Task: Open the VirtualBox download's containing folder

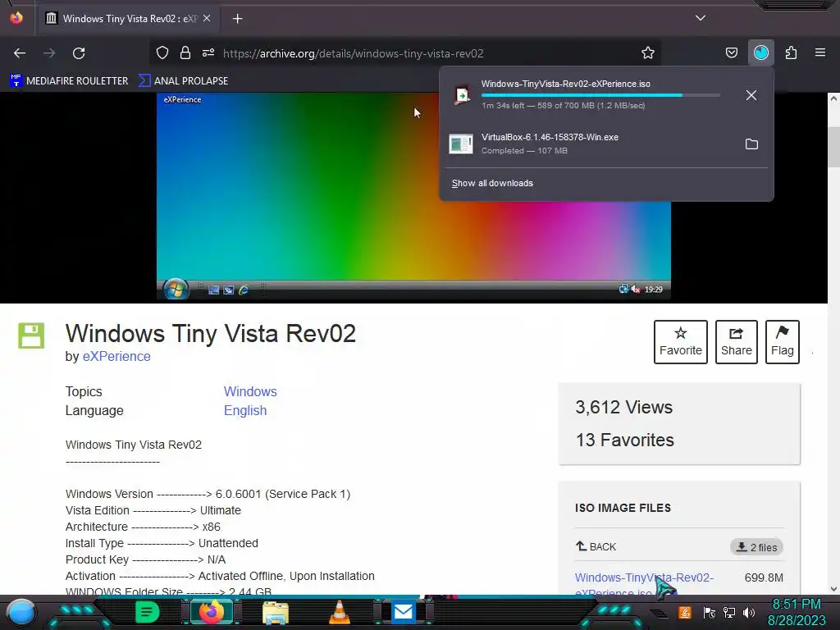Action: (x=751, y=144)
